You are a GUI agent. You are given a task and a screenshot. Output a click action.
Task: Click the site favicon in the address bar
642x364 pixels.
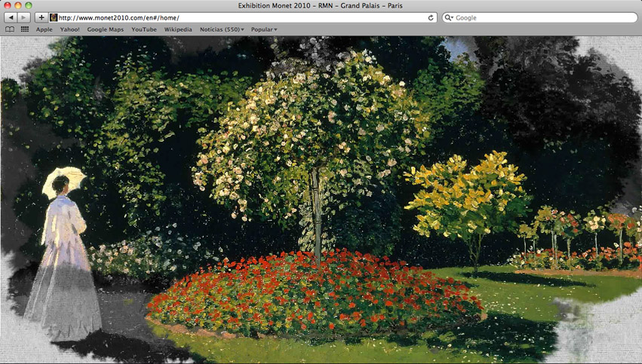tap(54, 17)
